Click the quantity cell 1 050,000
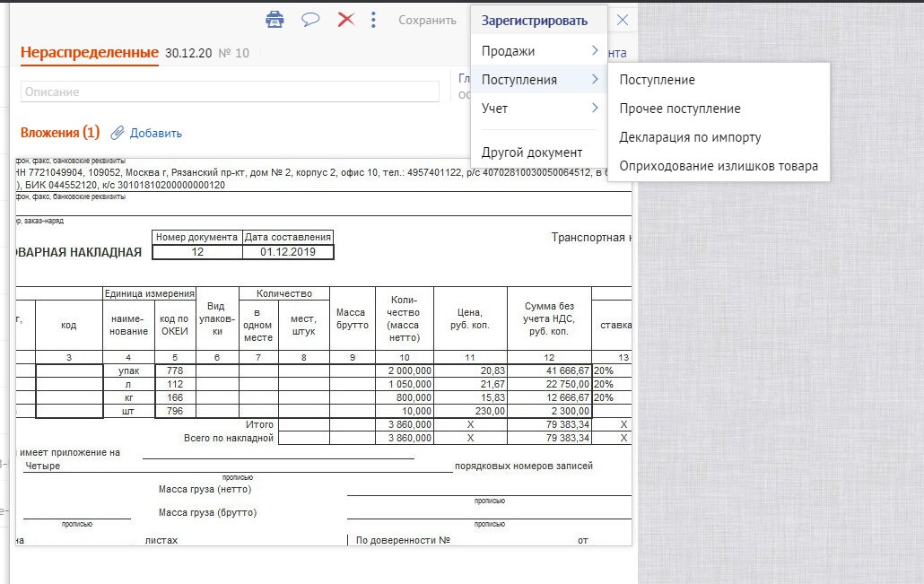The height and width of the screenshot is (584, 924). click(405, 384)
